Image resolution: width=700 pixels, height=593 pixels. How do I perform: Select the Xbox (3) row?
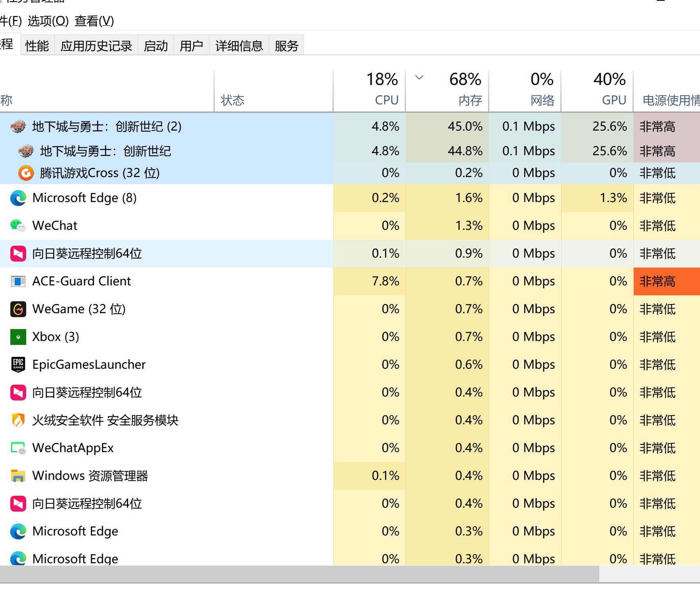[350, 337]
